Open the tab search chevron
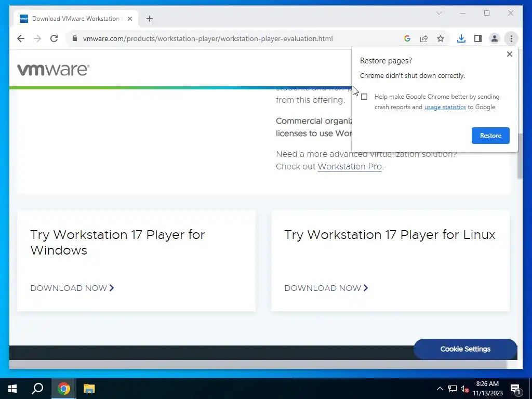The height and width of the screenshot is (399, 532). (x=439, y=13)
